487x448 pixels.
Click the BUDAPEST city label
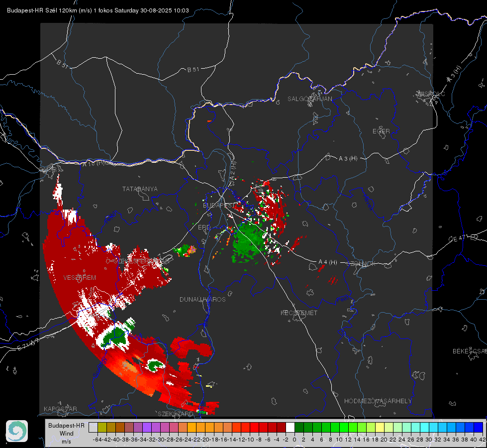(219, 206)
